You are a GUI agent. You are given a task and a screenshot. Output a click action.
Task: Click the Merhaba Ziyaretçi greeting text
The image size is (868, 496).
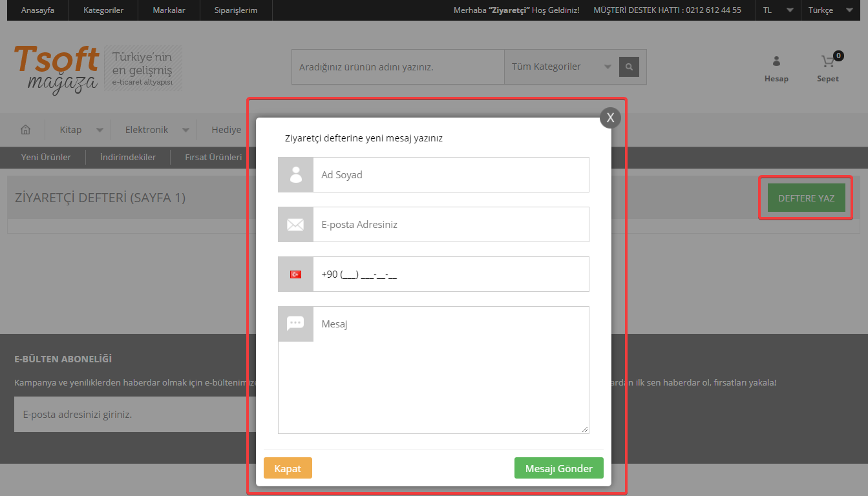tap(516, 10)
